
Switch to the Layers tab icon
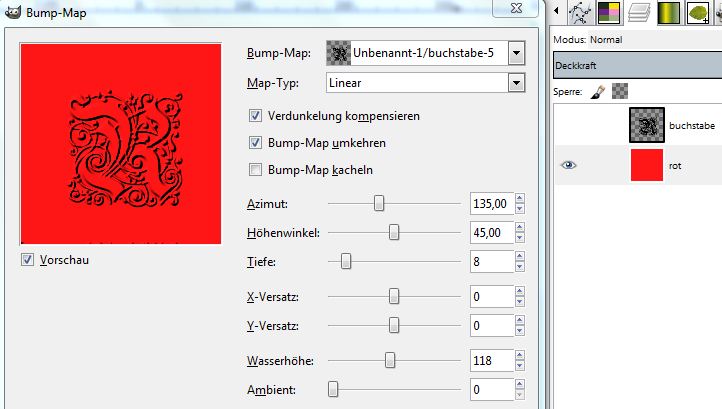coord(639,12)
